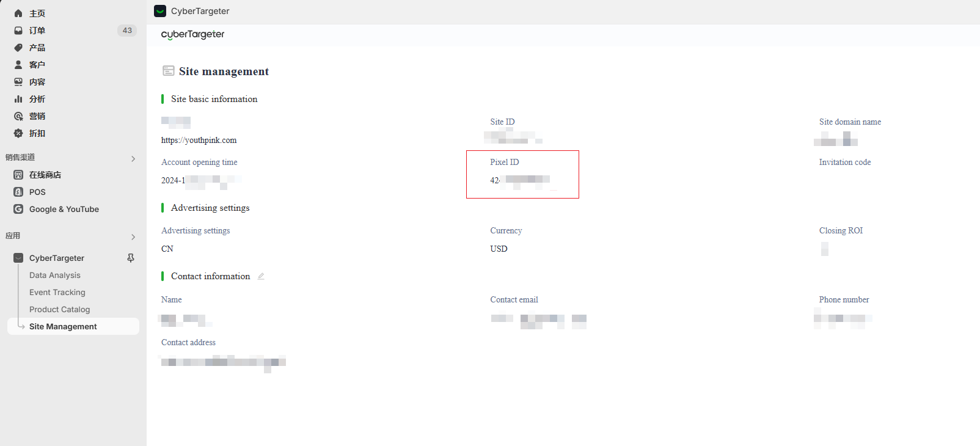Click the CyberTargeter title in header
The width and height of the screenshot is (980, 446).
point(200,11)
